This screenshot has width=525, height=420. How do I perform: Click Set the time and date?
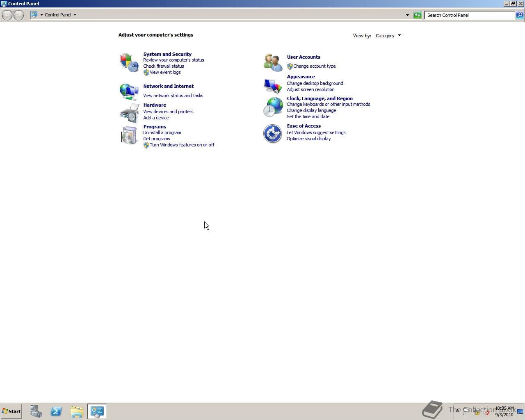click(308, 116)
